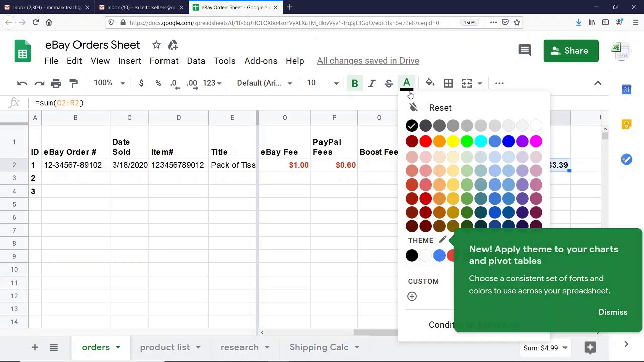Toggle italic formatting

pyautogui.click(x=372, y=83)
